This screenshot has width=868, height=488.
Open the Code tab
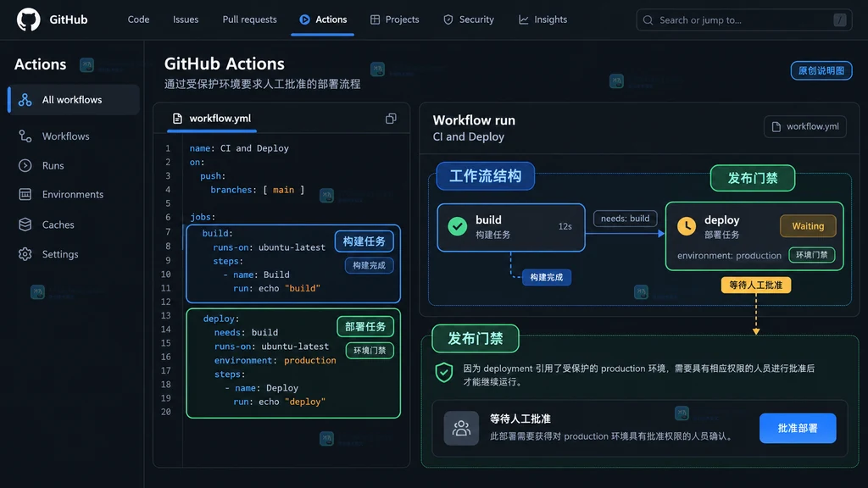(x=138, y=19)
